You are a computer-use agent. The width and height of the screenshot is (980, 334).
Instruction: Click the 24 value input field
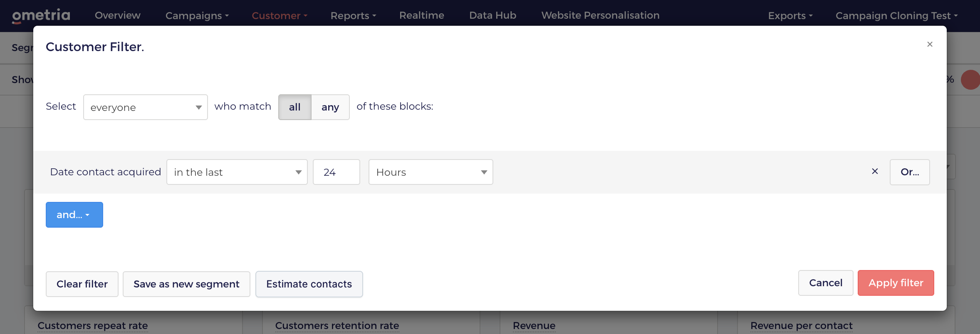click(x=337, y=172)
